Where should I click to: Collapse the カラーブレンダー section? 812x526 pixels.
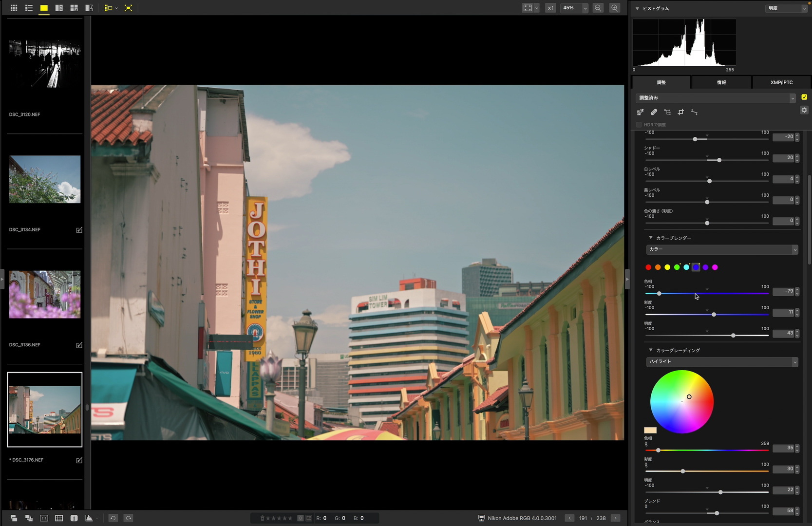(x=651, y=238)
